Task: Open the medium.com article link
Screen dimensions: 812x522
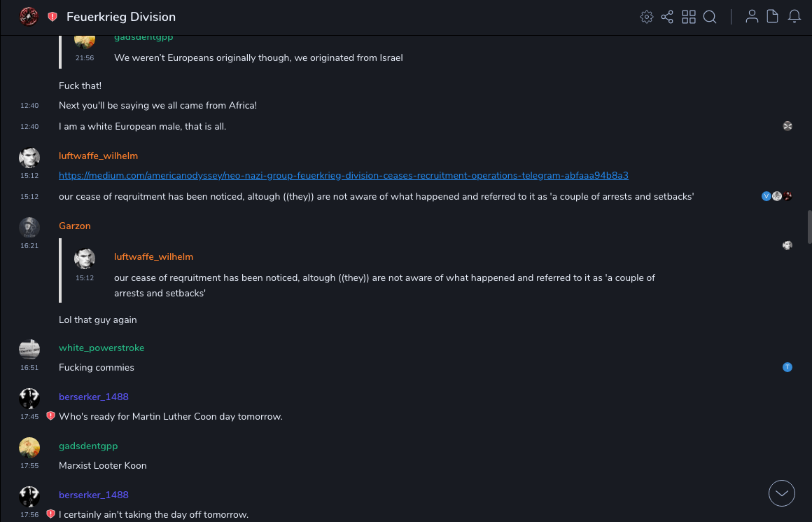Action: coord(343,175)
